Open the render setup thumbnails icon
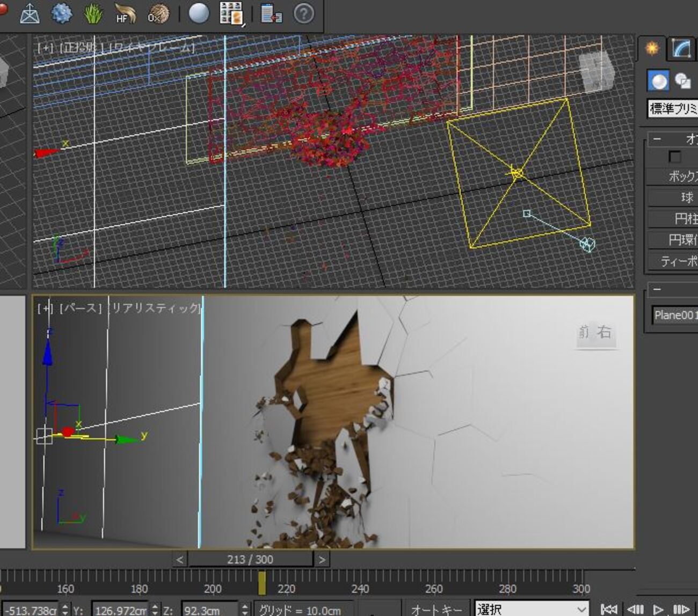698x616 pixels. (232, 13)
